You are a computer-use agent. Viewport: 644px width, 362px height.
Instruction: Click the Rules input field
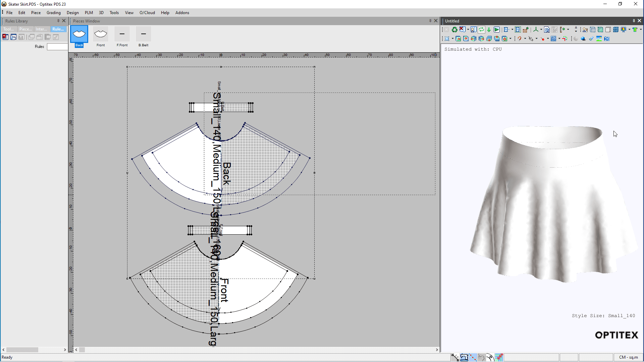point(57,47)
